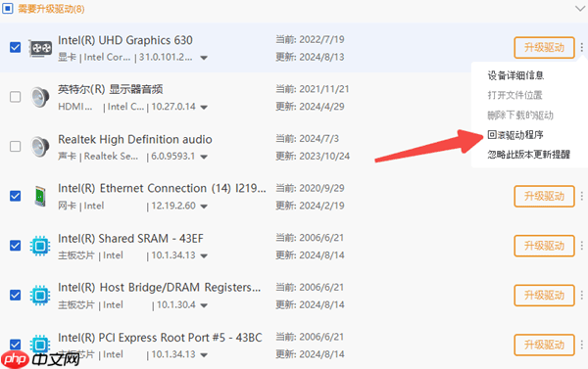Click 升级驱动 button for UHD Graphics 630
The width and height of the screenshot is (588, 369).
pos(544,48)
